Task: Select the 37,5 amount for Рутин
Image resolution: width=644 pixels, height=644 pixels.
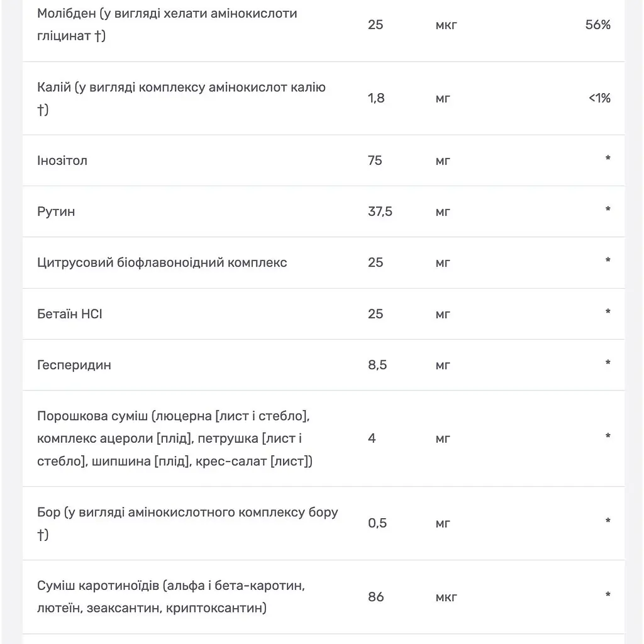Action: click(x=380, y=211)
